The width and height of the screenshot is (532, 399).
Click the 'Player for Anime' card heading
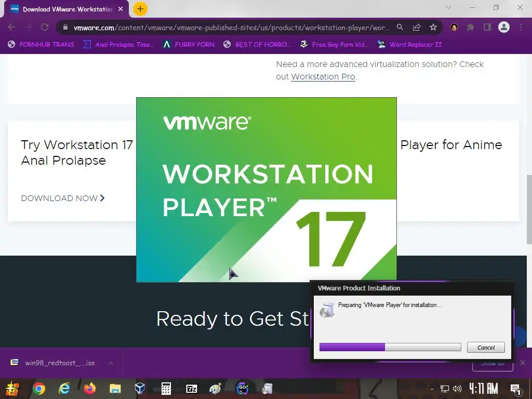point(451,145)
